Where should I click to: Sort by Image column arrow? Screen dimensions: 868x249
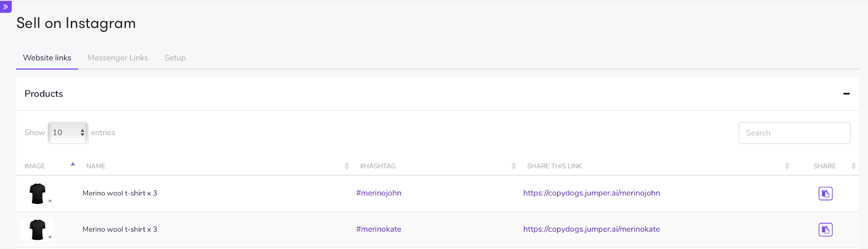click(x=73, y=164)
